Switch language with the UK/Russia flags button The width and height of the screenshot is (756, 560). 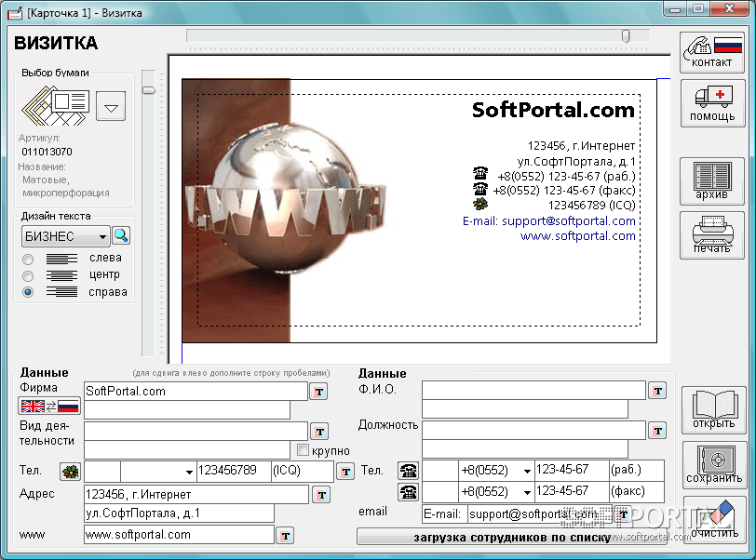49,407
